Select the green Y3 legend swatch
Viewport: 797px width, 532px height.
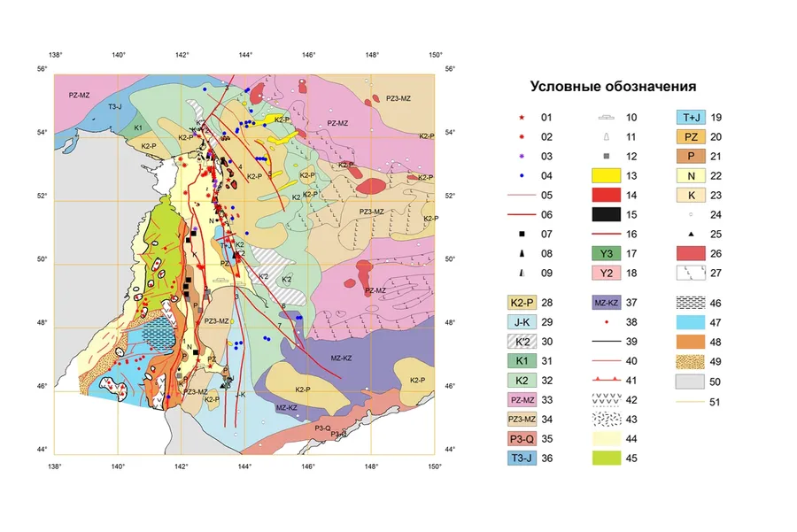coord(605,253)
